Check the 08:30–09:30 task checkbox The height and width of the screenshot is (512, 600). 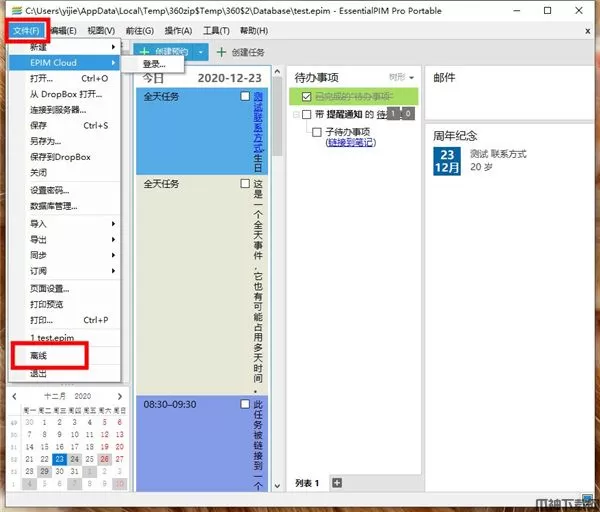click(x=245, y=404)
